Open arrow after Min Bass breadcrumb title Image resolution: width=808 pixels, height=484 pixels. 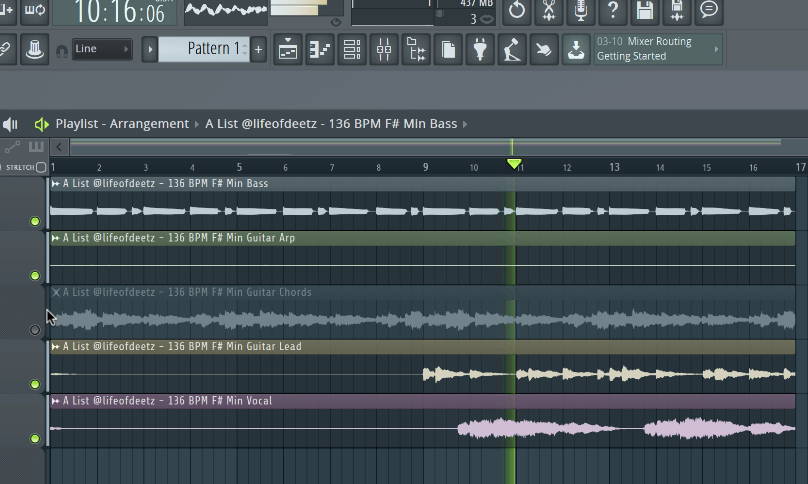(465, 124)
